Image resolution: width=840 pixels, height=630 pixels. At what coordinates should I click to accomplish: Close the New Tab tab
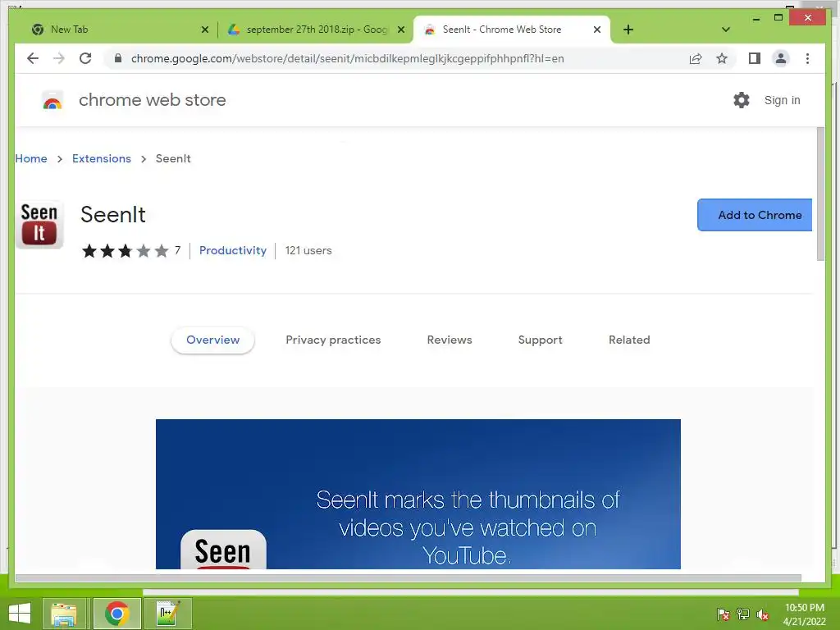point(204,30)
